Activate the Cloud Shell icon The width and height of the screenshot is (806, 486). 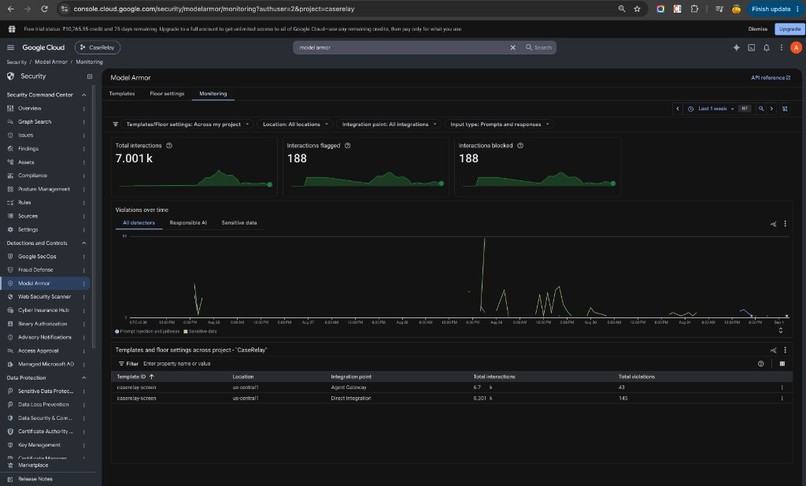click(x=751, y=47)
